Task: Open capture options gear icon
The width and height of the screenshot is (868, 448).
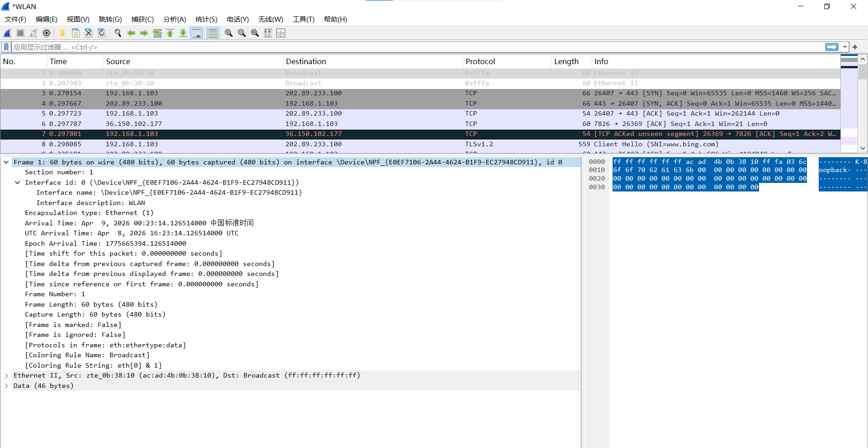Action: 47,33
